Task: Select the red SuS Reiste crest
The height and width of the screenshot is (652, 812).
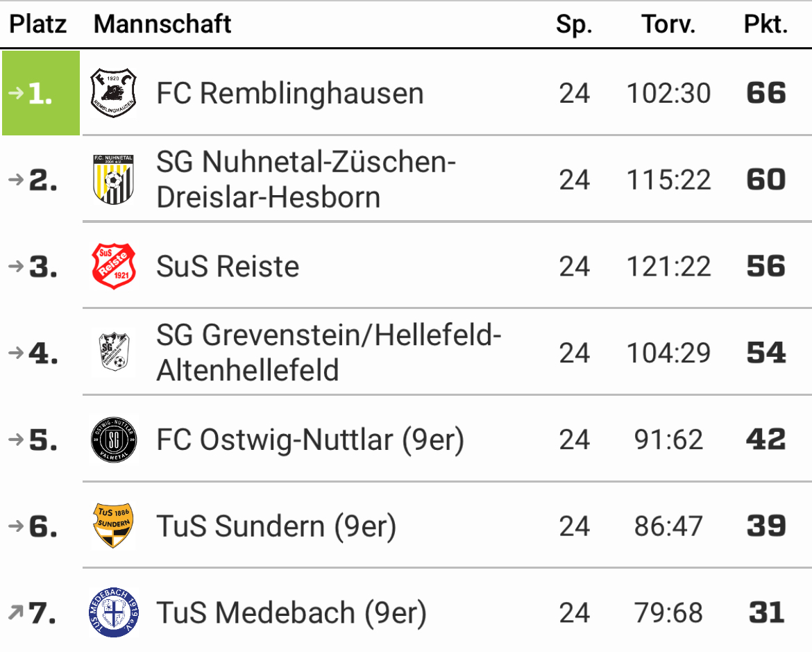Action: pyautogui.click(x=113, y=266)
